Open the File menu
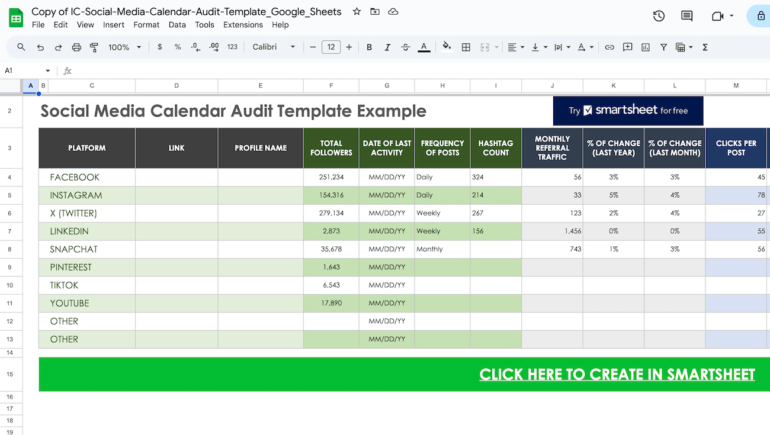Screen dimensions: 770x435 [38, 25]
